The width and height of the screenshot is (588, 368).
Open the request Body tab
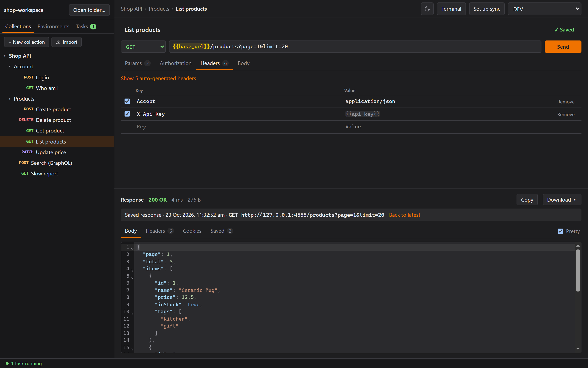[243, 63]
